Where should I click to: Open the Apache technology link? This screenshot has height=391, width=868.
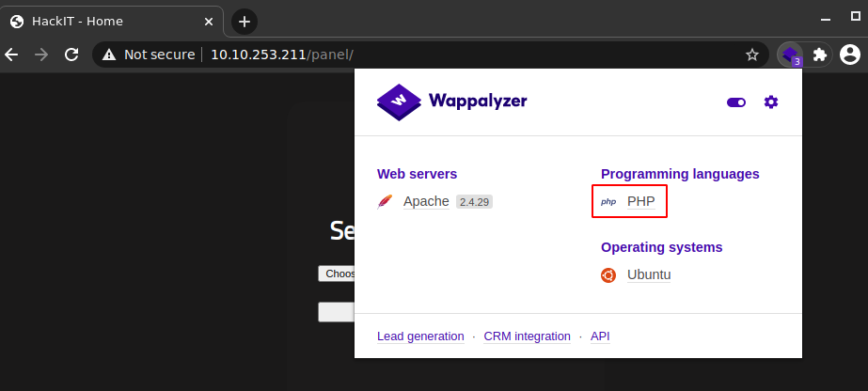tap(426, 202)
